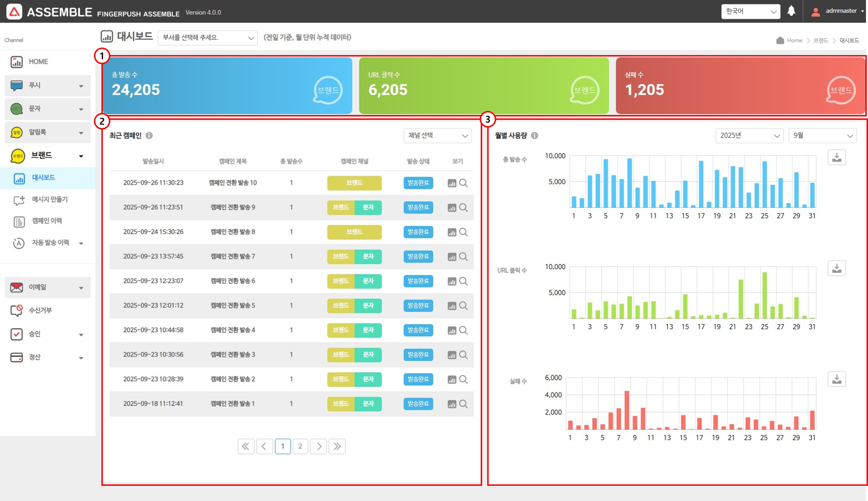
Task: Click the 총 발송 수 summary card
Action: point(227,85)
